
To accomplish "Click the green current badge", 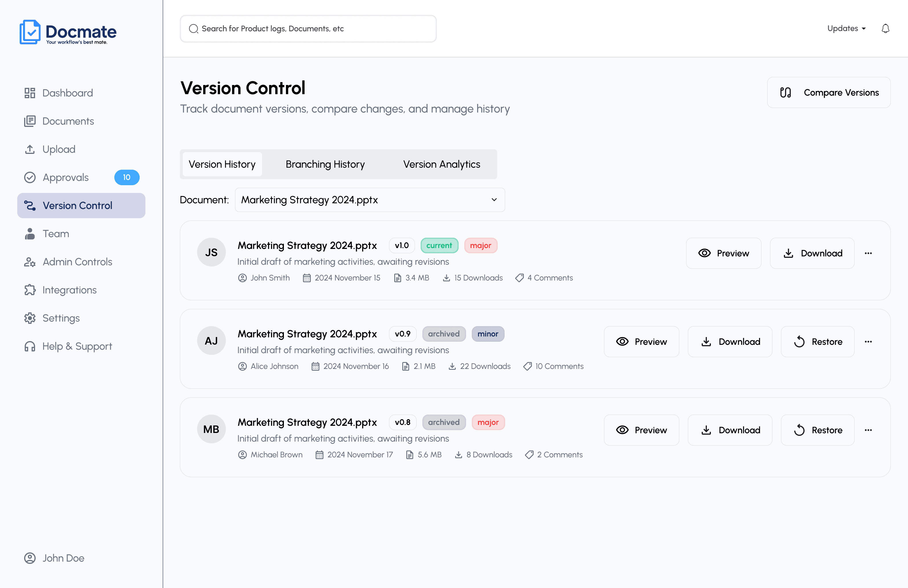I will (x=439, y=245).
